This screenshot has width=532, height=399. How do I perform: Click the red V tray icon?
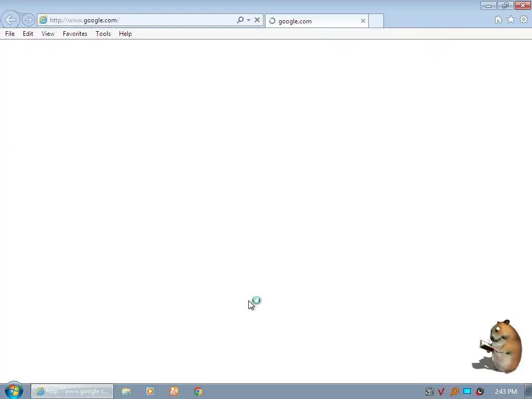[441, 392]
